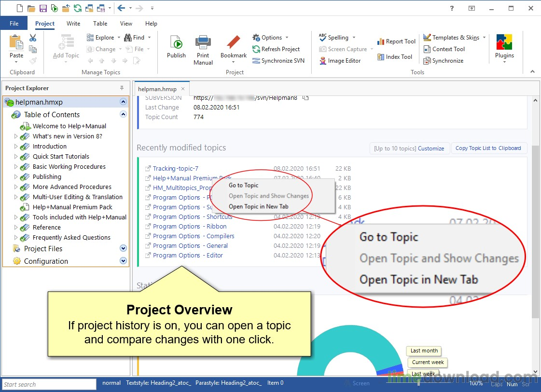Open the Image Editor
Viewport: 541px width, 392px height.
click(340, 61)
